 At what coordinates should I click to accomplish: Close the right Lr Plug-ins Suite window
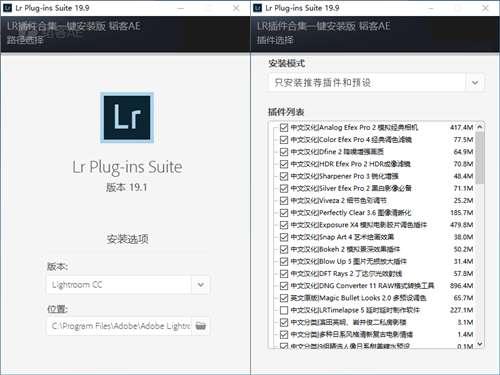pyautogui.click(x=486, y=8)
